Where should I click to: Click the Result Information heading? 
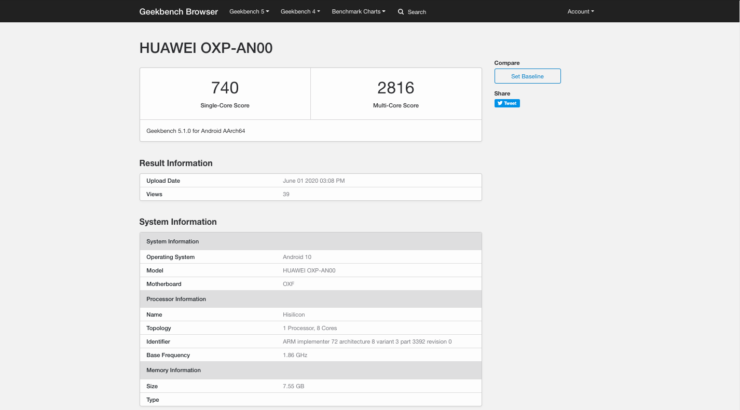point(176,163)
